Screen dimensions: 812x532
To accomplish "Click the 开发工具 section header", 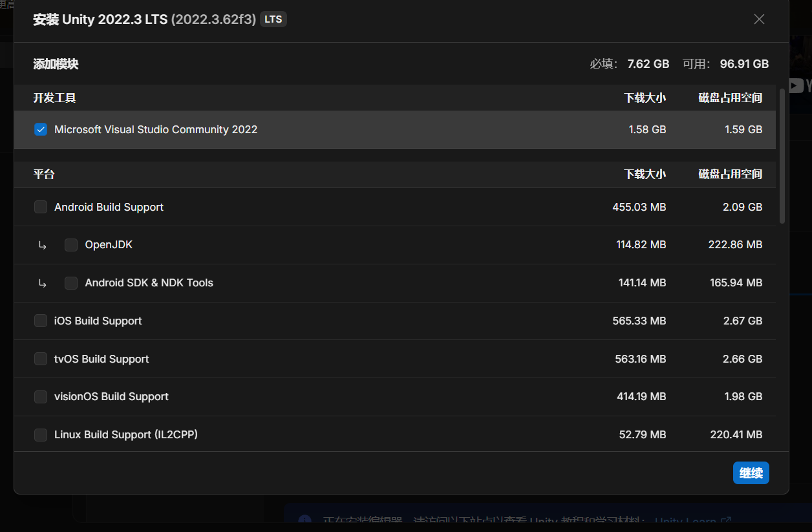I will 55,98.
